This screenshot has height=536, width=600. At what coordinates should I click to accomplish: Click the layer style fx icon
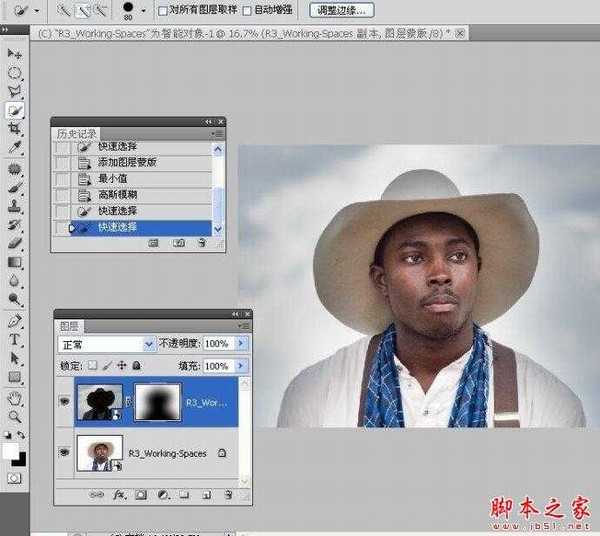tap(118, 494)
